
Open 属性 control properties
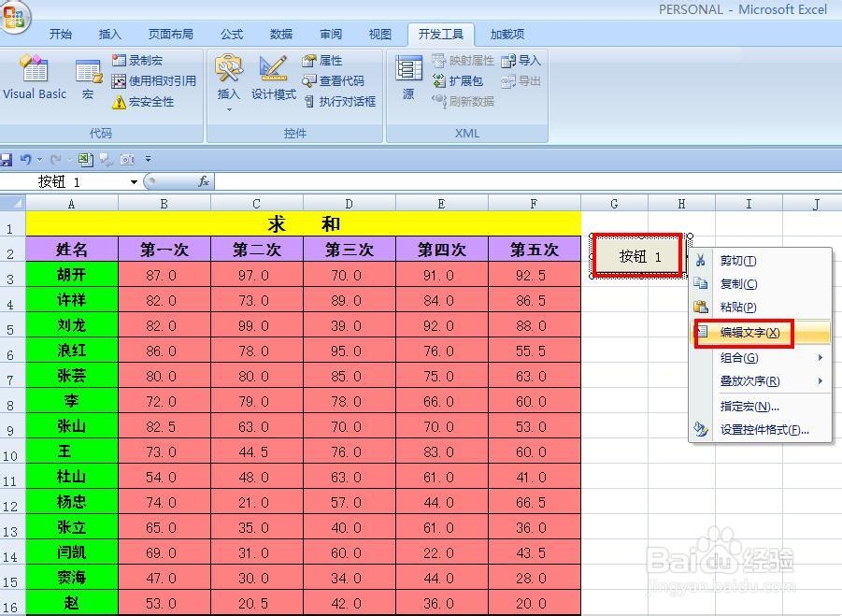click(x=324, y=59)
